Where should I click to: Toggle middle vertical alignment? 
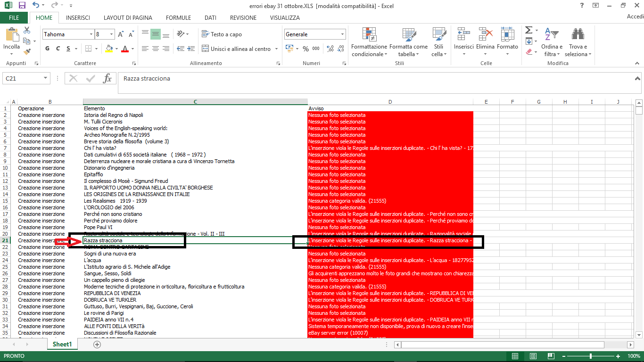coord(156,34)
